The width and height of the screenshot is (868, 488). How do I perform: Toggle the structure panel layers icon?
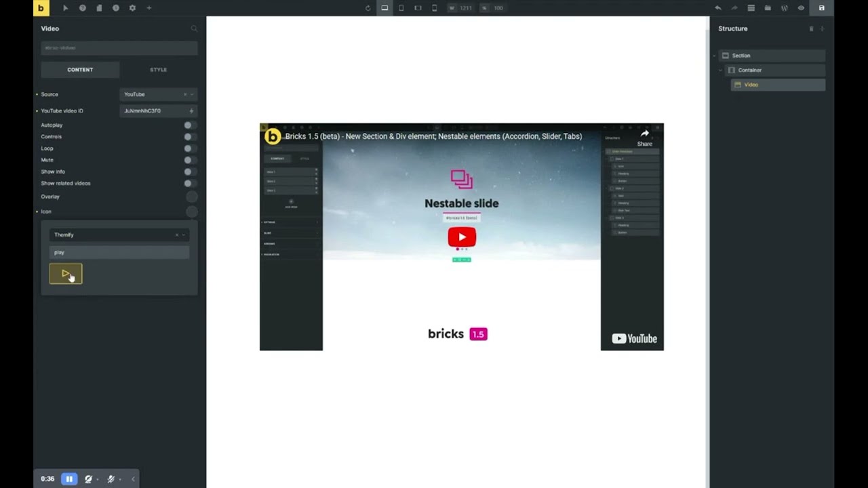pyautogui.click(x=751, y=8)
